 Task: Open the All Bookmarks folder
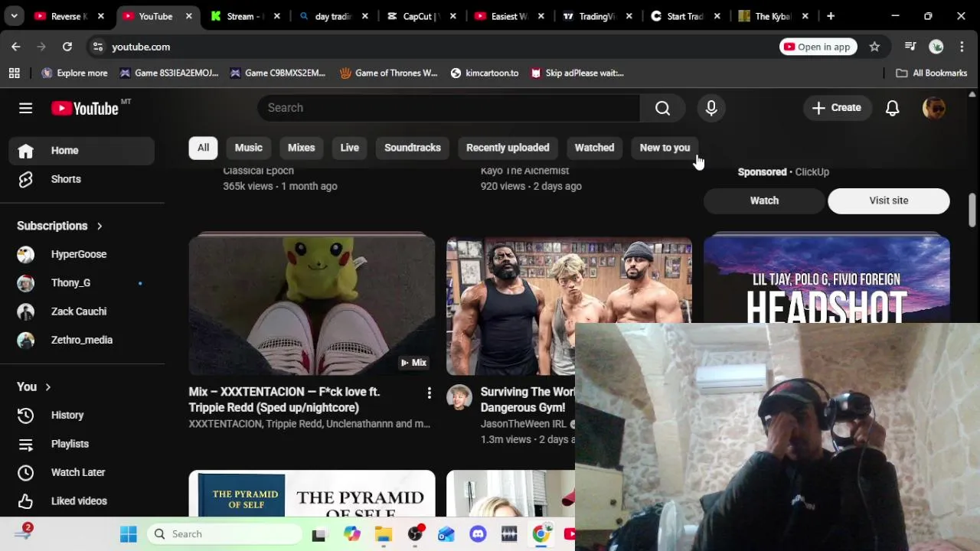(x=932, y=73)
